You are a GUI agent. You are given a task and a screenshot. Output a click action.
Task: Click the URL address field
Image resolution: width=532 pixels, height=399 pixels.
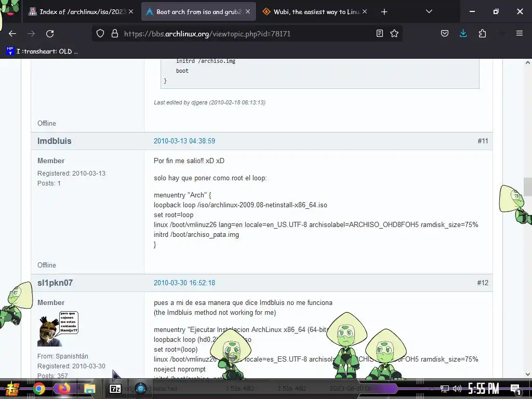[x=247, y=34]
